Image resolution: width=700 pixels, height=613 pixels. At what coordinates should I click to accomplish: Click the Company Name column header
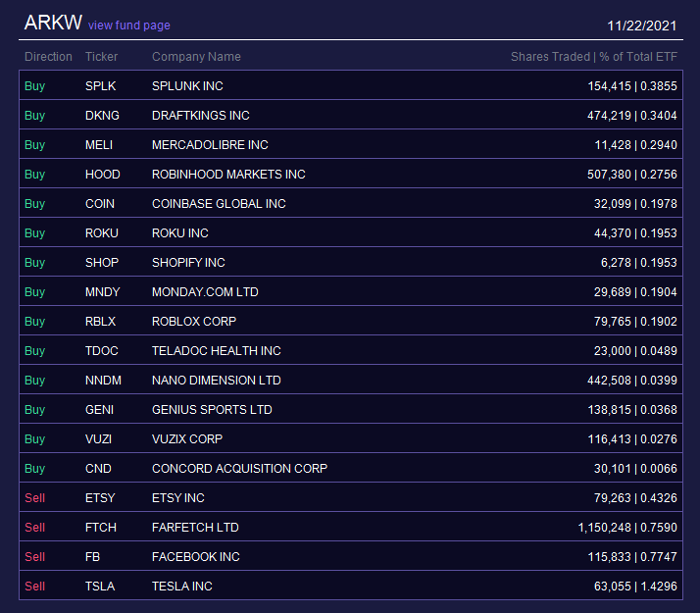196,57
